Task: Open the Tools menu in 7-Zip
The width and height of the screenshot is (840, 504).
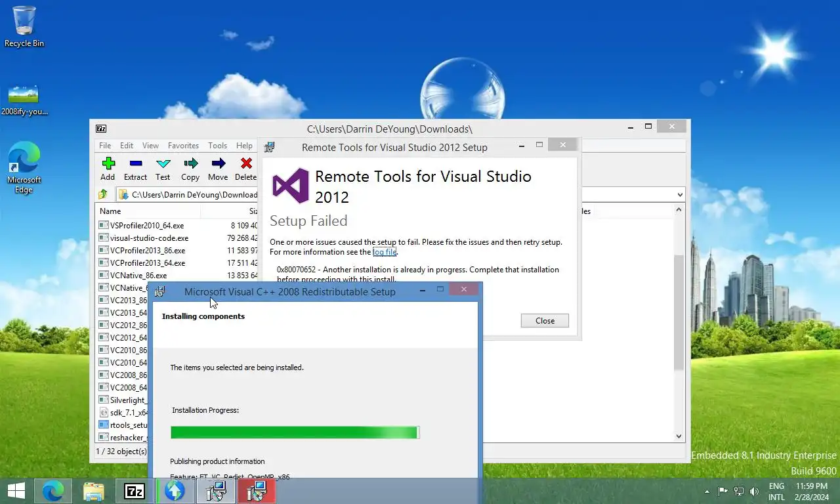Action: (217, 146)
